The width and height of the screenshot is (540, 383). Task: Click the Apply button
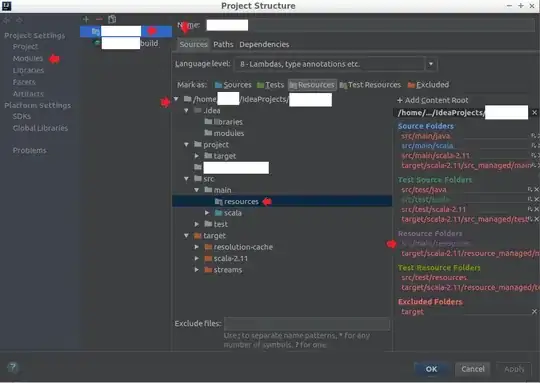tap(514, 369)
